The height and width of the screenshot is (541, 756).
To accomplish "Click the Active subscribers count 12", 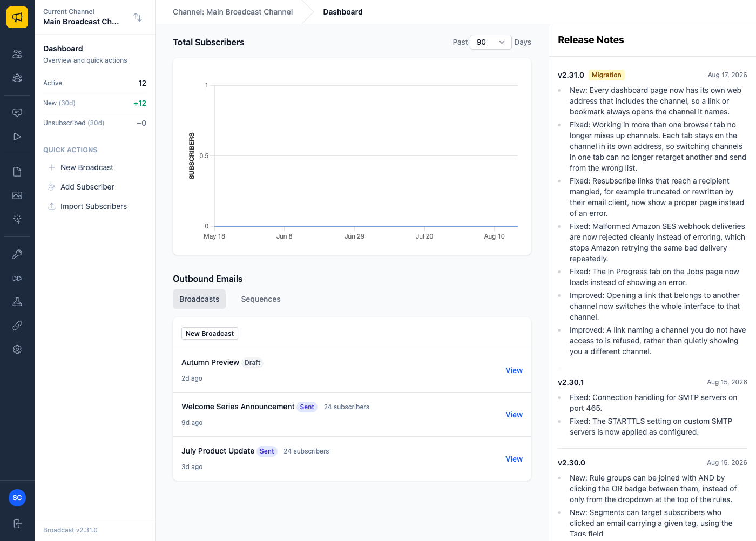I will click(x=143, y=83).
